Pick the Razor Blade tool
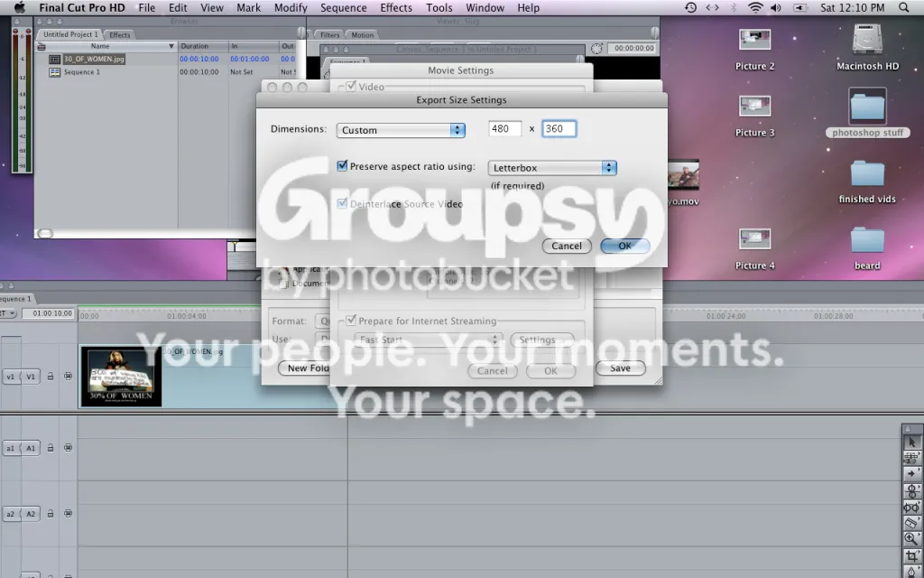The width and height of the screenshot is (924, 578). pyautogui.click(x=911, y=523)
